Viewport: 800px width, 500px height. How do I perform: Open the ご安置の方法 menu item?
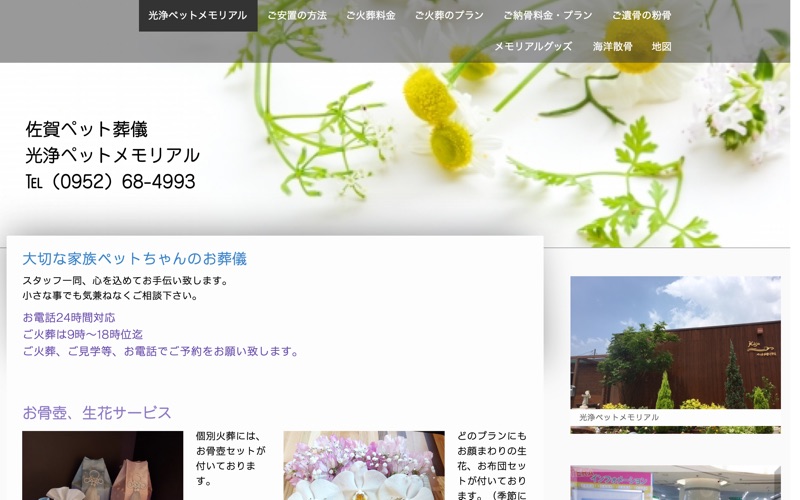(x=297, y=15)
